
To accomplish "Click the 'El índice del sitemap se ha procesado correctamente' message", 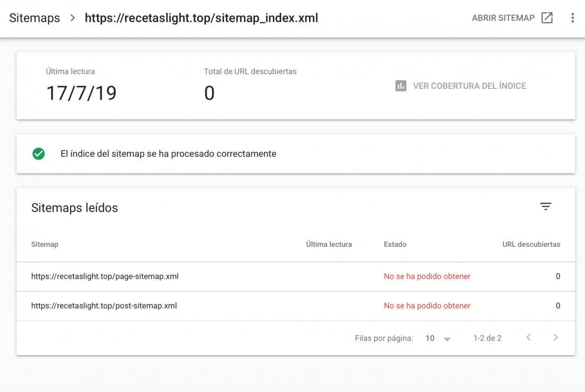I will pos(168,154).
